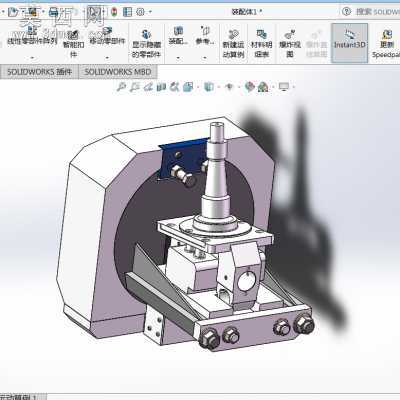This screenshot has height=400, width=400.
Task: Click Zoom to Fit in view toolbar
Action: (121, 87)
